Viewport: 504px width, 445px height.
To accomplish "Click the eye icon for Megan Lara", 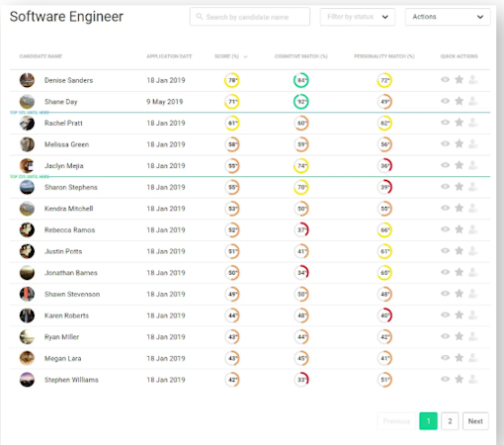I will tap(445, 357).
